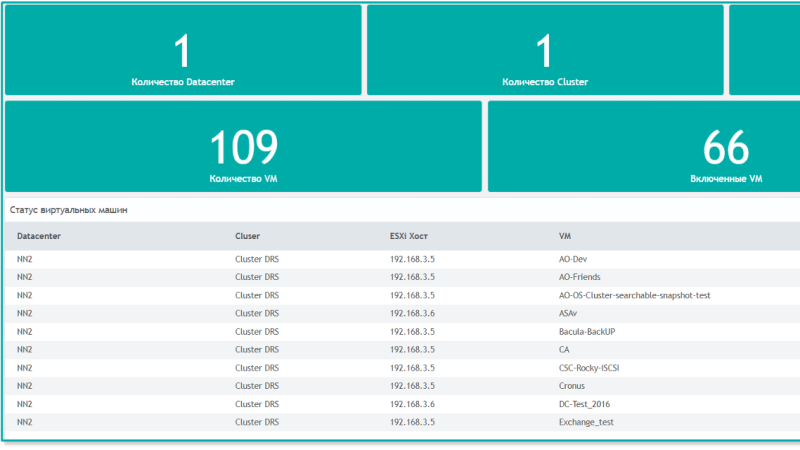
Task: Click VM AO-OS-Cluster-searchable-snapshot-test
Action: pos(634,295)
